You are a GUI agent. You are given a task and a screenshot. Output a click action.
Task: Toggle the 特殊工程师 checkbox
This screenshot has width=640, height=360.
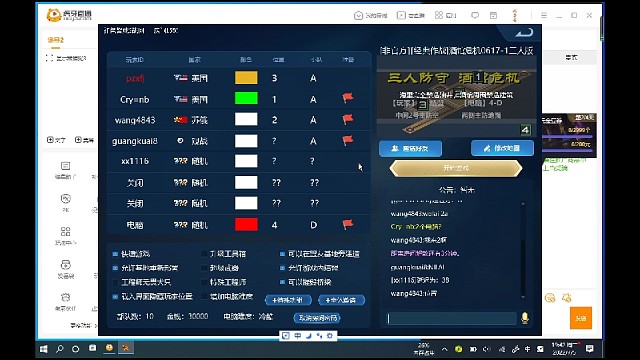[x=204, y=282]
